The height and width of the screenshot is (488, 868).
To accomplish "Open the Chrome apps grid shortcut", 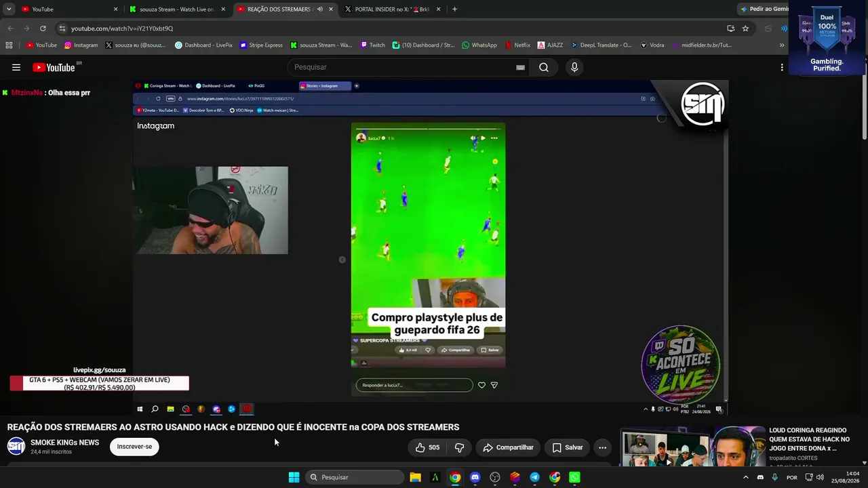I will pyautogui.click(x=9, y=45).
